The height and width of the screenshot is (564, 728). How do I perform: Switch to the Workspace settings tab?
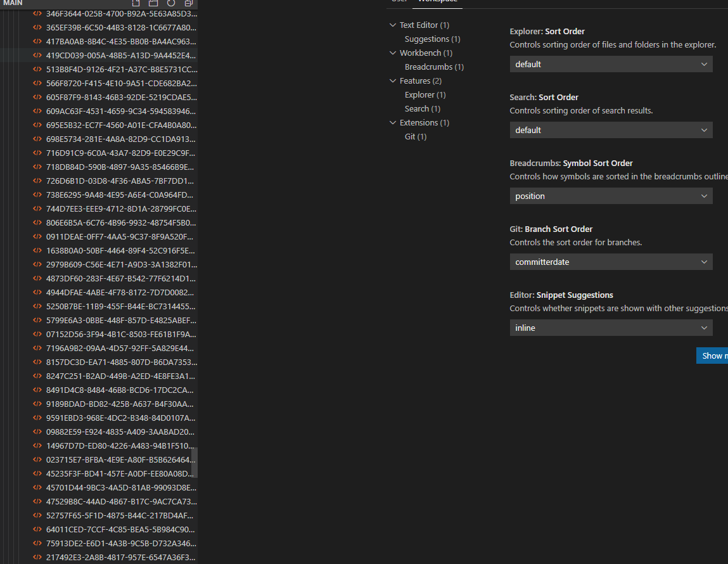click(x=437, y=1)
